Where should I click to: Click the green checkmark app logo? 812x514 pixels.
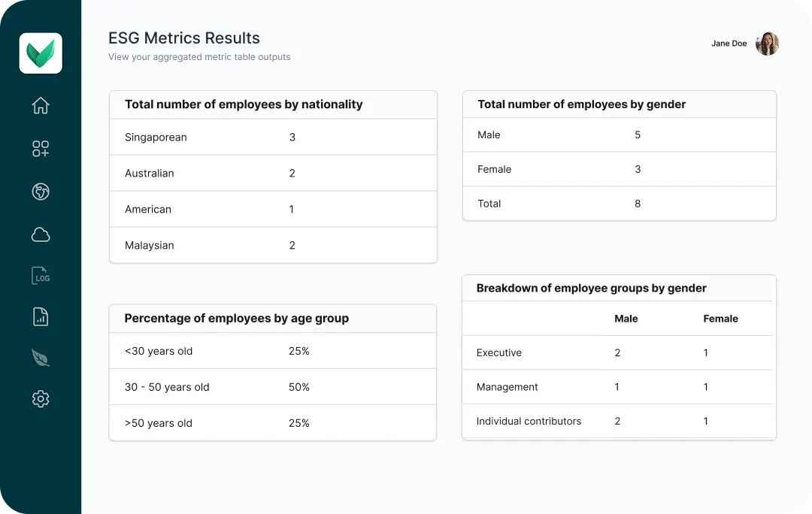41,53
